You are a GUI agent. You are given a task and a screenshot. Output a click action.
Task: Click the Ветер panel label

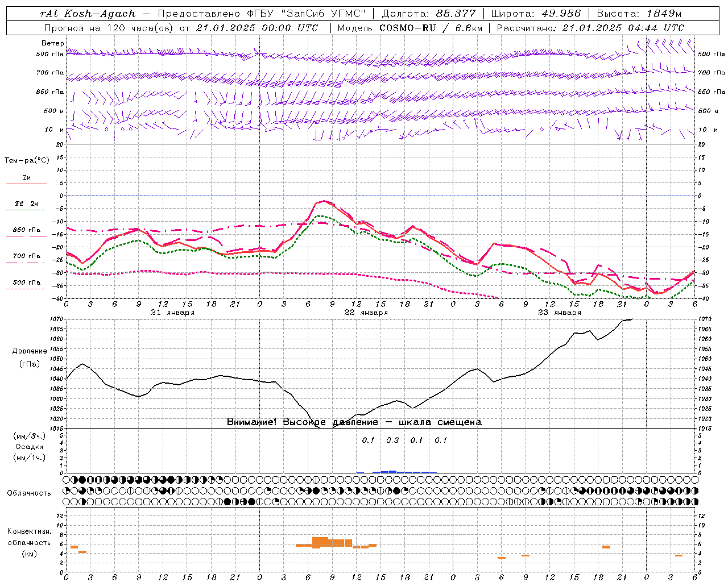[53, 43]
